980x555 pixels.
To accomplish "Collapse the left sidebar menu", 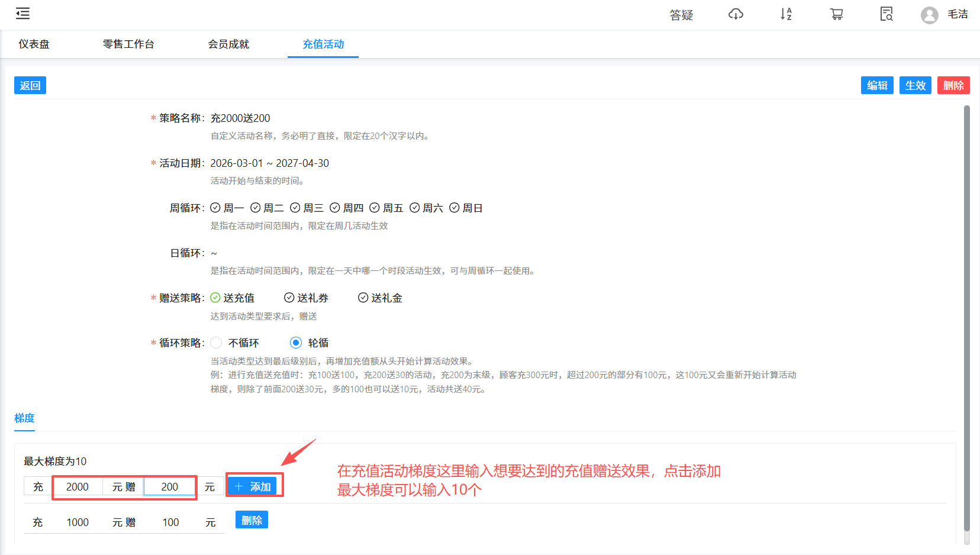I will click(22, 13).
